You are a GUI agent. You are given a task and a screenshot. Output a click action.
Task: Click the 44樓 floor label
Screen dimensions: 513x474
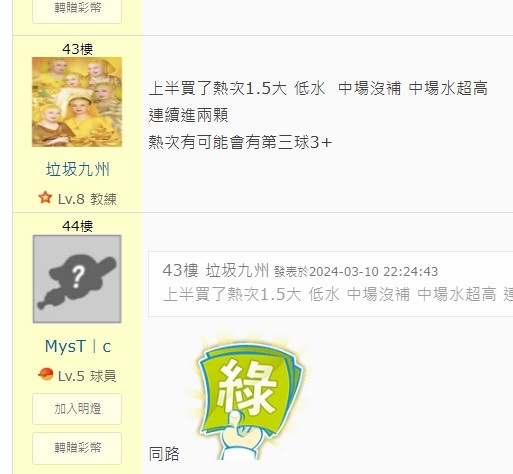77,226
